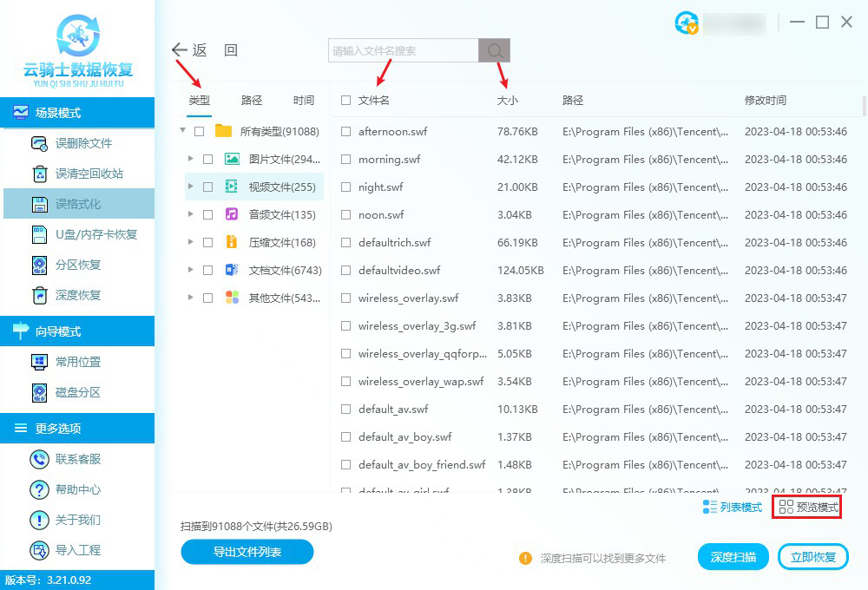The height and width of the screenshot is (590, 868).
Task: Expand the 图片文件 tree node
Action: click(191, 159)
